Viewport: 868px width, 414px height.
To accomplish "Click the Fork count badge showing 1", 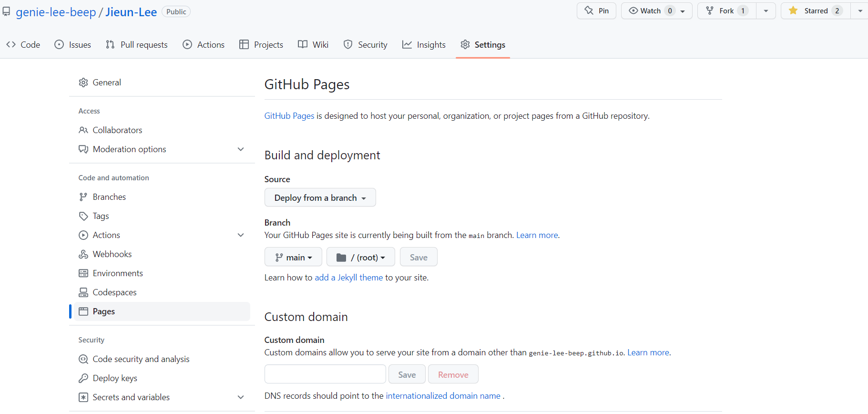I will click(743, 11).
